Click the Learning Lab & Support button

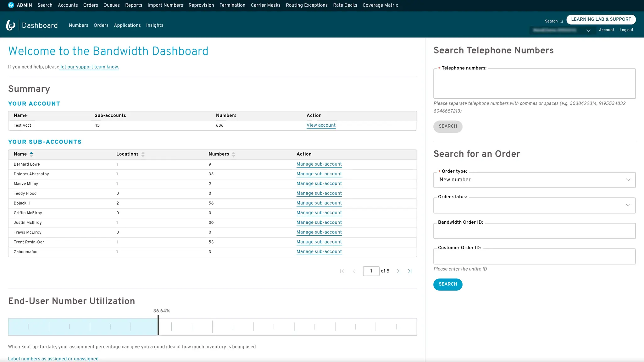coord(601,19)
